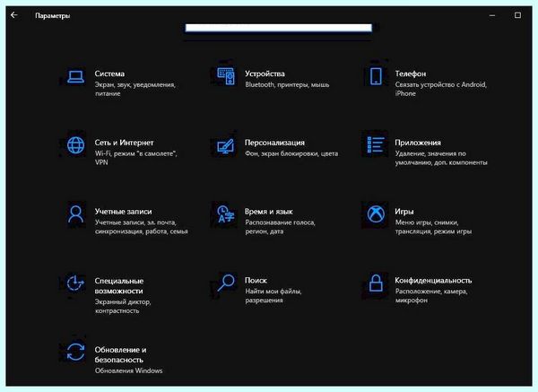
Task: Click text 'Найти мои файлы, разрешения'
Action: click(273, 295)
